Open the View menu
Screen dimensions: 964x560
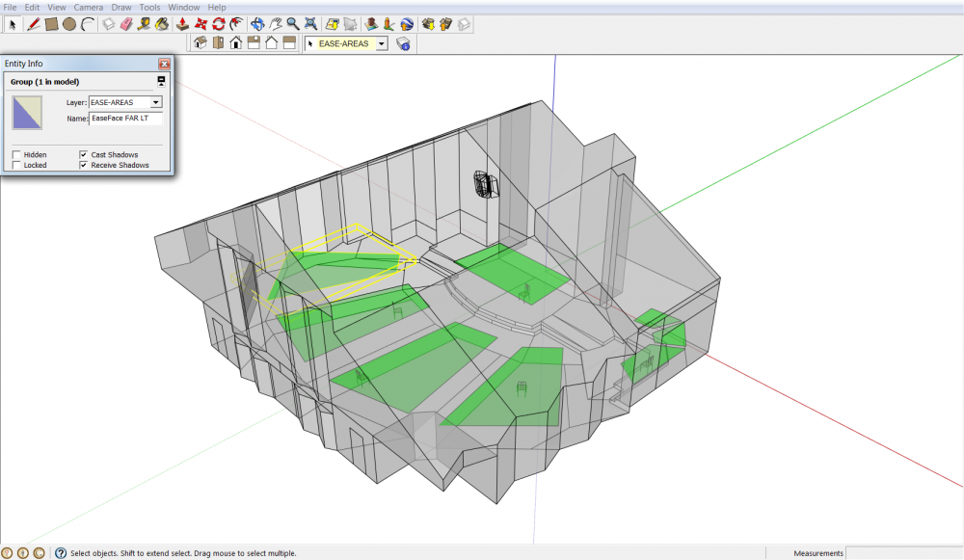[x=57, y=8]
